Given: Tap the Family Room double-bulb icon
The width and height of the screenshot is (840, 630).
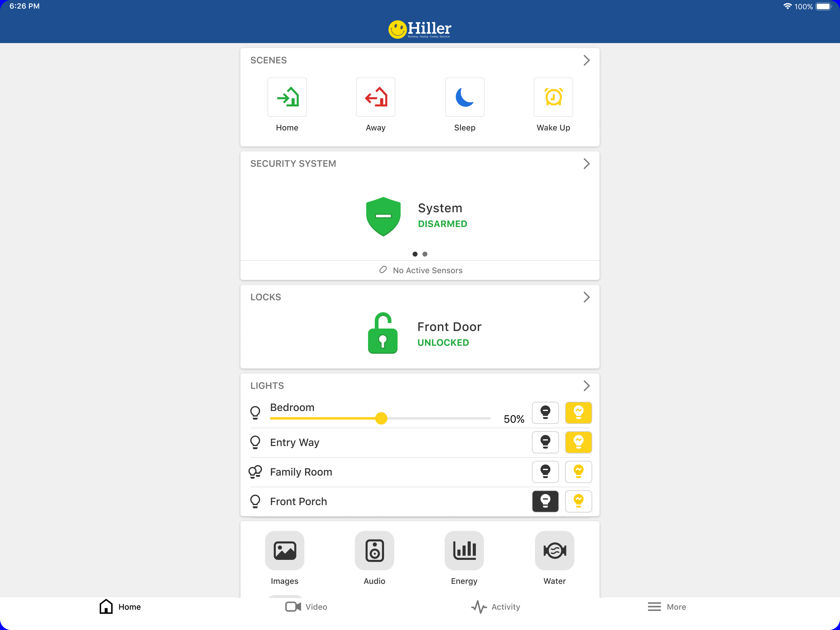Looking at the screenshot, I should tap(255, 472).
